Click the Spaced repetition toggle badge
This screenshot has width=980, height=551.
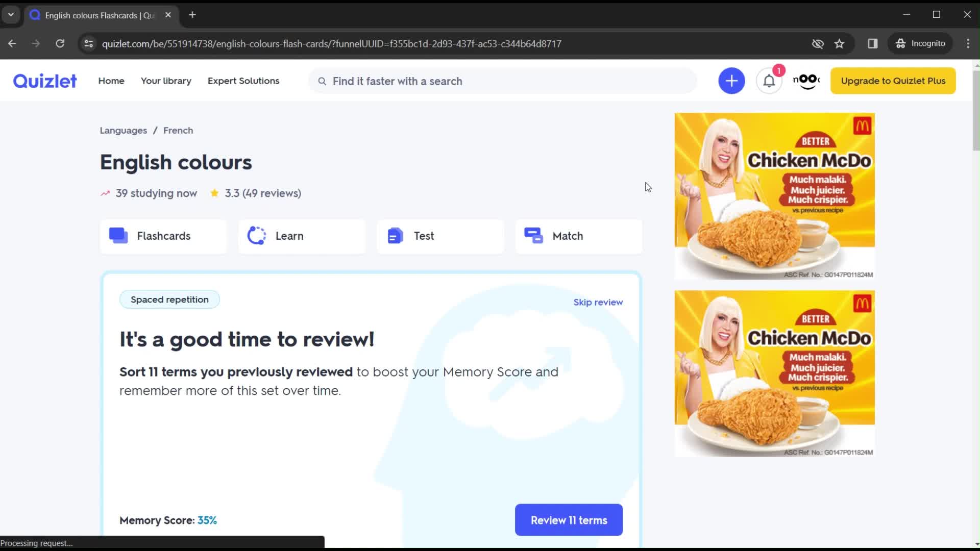tap(169, 299)
